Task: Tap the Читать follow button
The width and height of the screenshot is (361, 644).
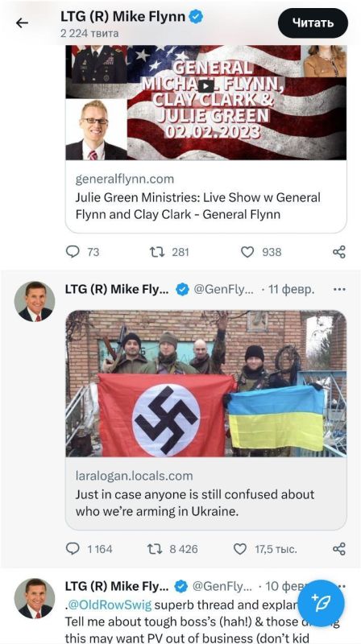Action: click(x=313, y=23)
